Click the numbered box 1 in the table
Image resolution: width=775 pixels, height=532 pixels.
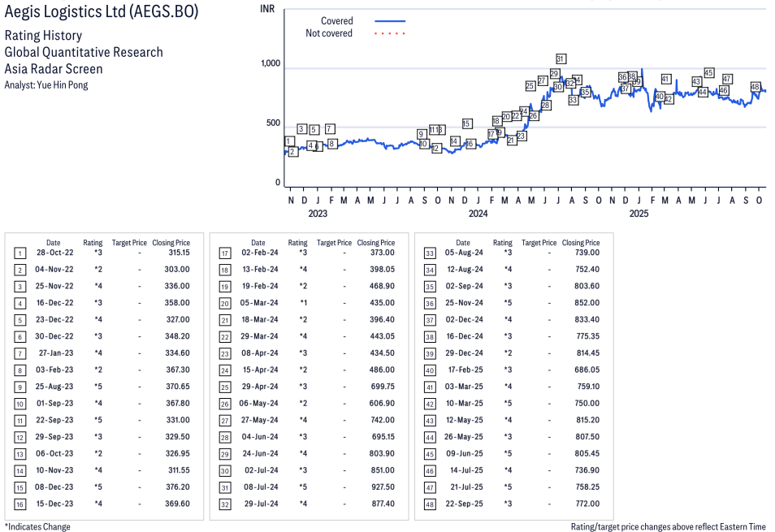point(20,253)
